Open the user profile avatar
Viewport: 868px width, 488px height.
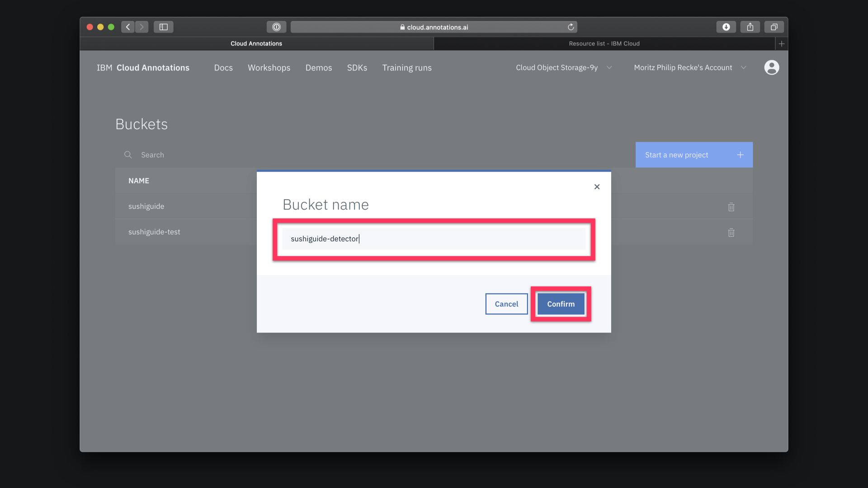pyautogui.click(x=771, y=67)
